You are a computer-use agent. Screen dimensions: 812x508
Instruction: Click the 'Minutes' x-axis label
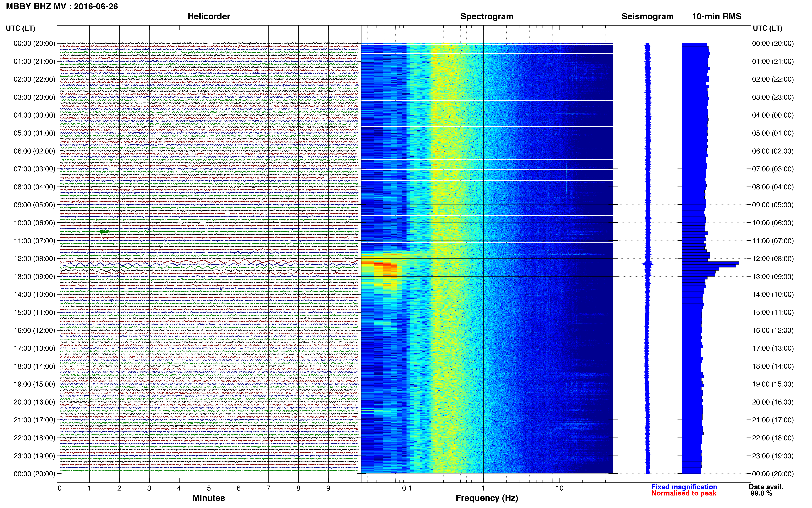point(209,498)
